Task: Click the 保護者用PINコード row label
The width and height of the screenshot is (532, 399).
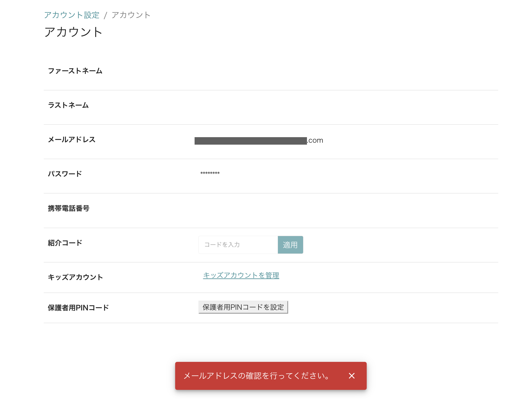Action: tap(78, 308)
